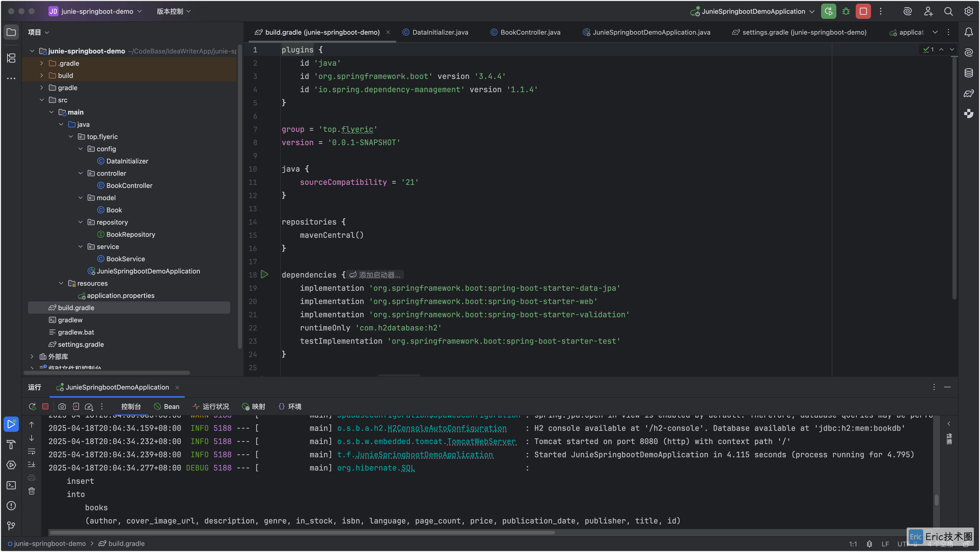Screen dimensions: 980x552
Task: Open the Run tool window icon in left sidebar
Action: pyautogui.click(x=11, y=424)
